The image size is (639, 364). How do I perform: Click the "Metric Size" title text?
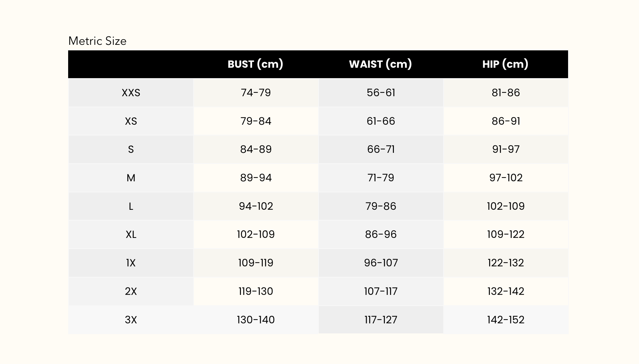click(97, 41)
